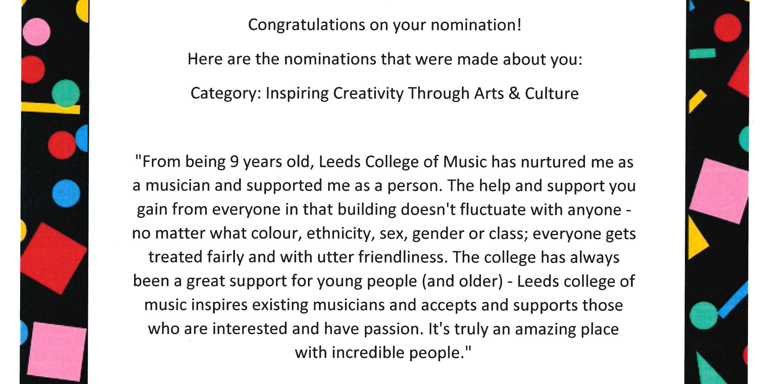Select the red circle at the top right

727,27
